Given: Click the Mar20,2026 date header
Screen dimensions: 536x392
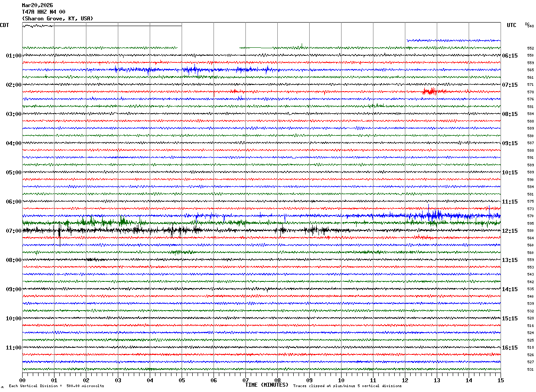Looking at the screenshot, I should (x=37, y=5).
